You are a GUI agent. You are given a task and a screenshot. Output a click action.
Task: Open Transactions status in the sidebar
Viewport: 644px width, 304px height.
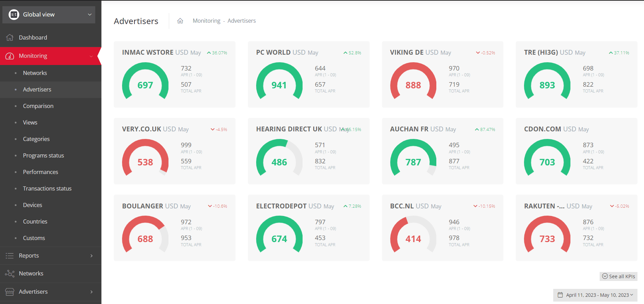51,188
